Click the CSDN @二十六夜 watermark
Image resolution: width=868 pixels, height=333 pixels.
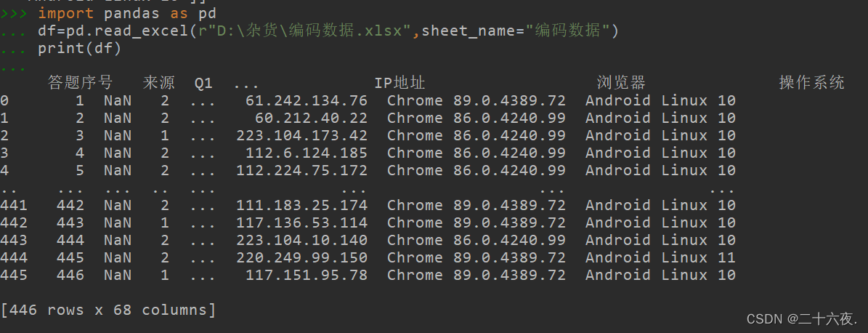pyautogui.click(x=802, y=318)
